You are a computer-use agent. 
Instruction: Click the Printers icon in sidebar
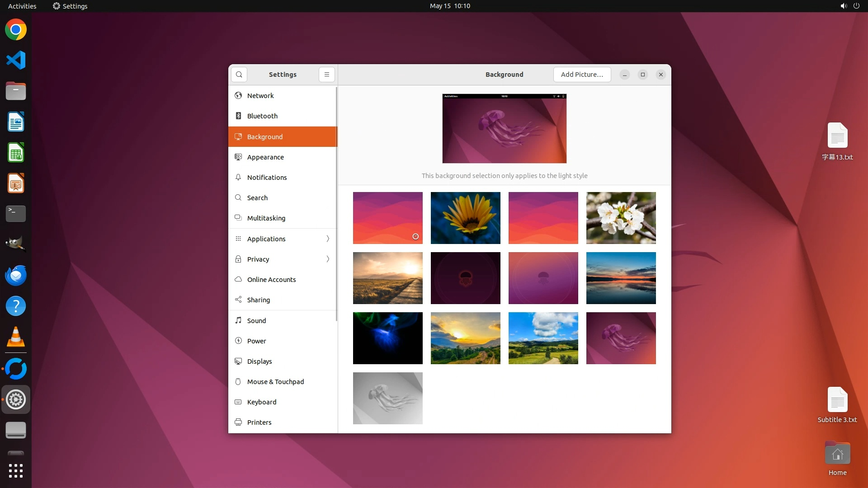point(238,422)
